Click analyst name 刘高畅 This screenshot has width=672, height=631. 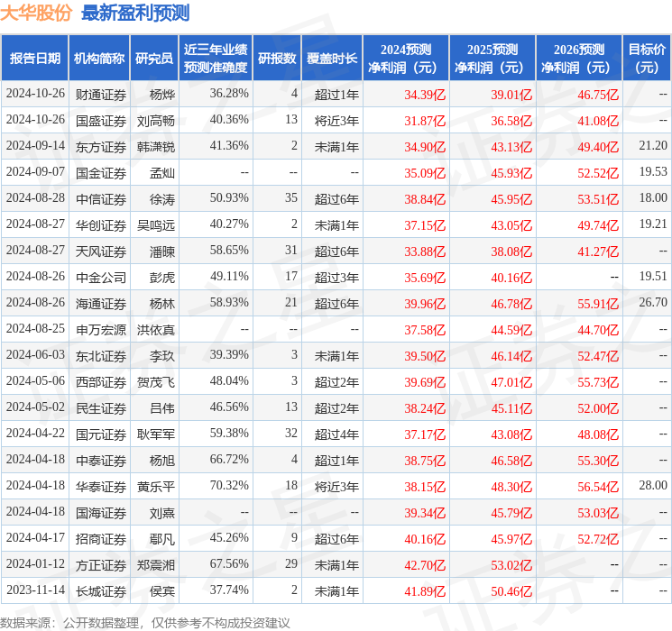(155, 121)
